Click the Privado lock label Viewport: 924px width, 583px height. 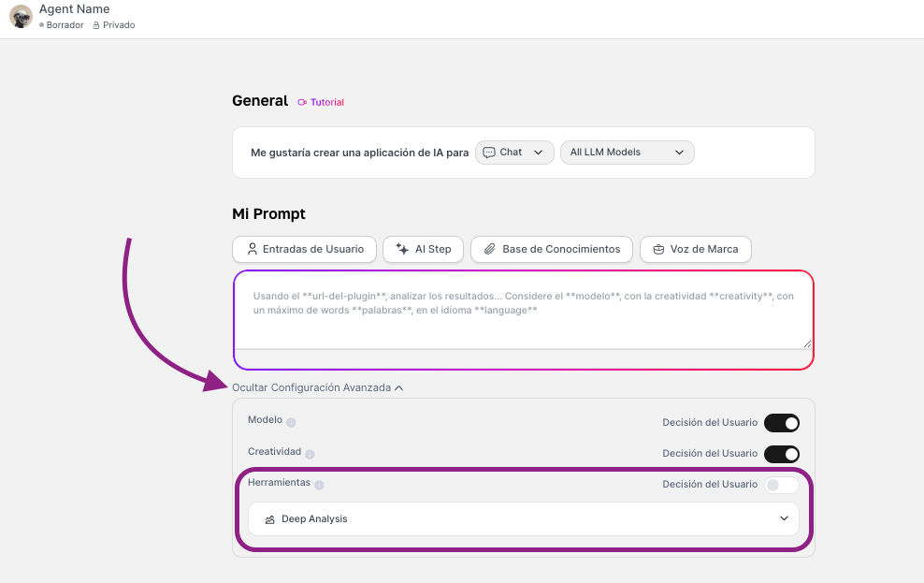114,24
